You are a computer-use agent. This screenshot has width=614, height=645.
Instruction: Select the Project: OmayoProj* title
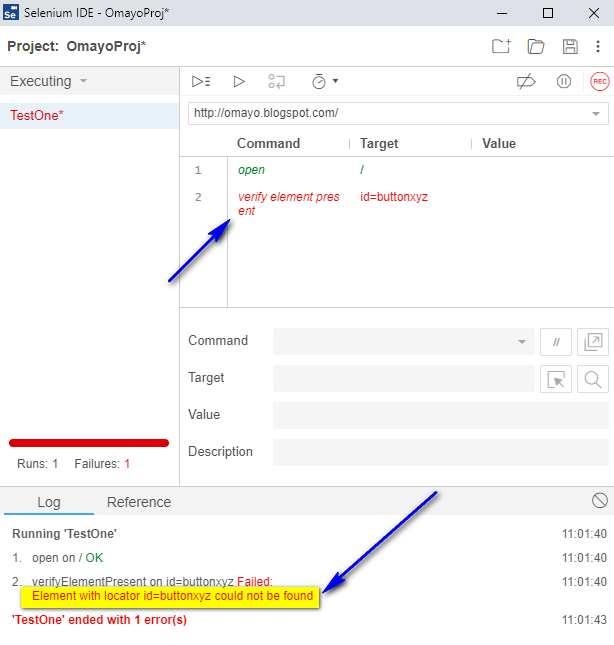tap(76, 46)
